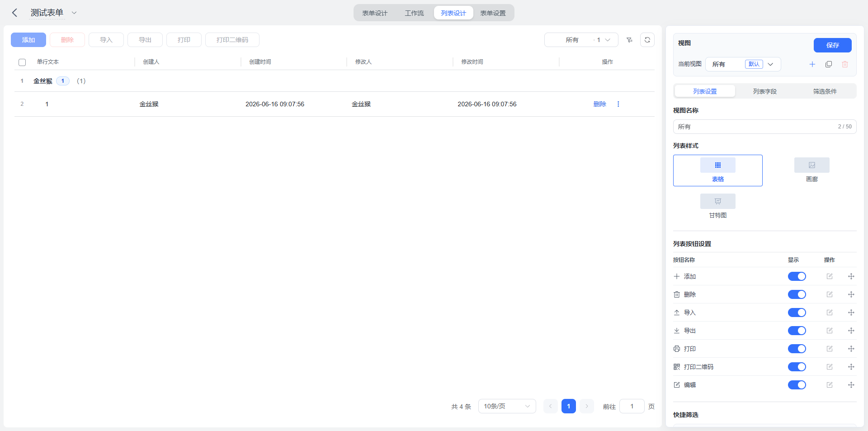This screenshot has height=431, width=868.
Task: Delete the current view trash icon
Action: (x=845, y=64)
